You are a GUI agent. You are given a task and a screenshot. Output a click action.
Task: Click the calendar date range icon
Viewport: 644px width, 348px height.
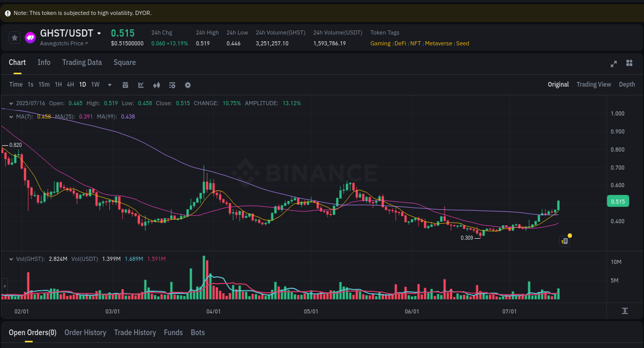pos(125,85)
